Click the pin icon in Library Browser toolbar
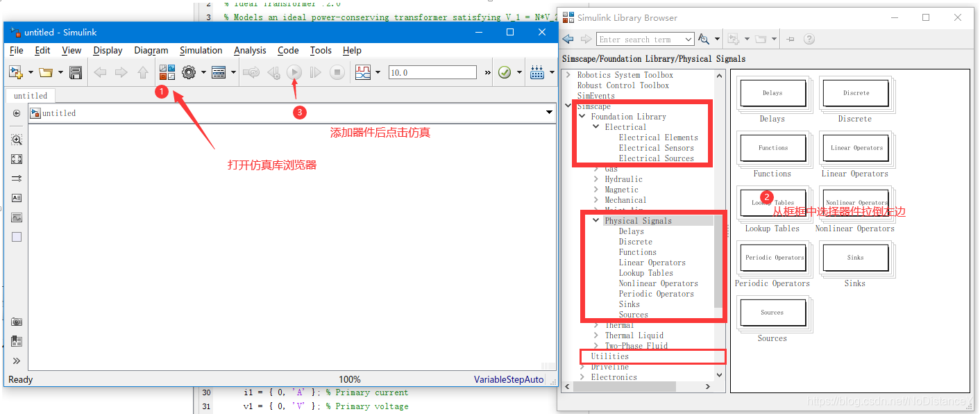980x414 pixels. pos(791,39)
